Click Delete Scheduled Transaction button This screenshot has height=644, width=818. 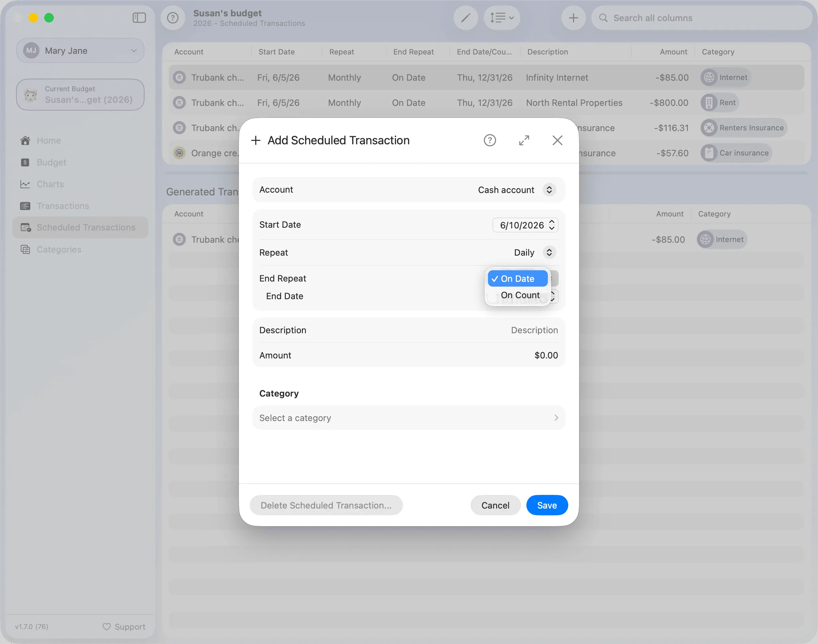coord(326,505)
